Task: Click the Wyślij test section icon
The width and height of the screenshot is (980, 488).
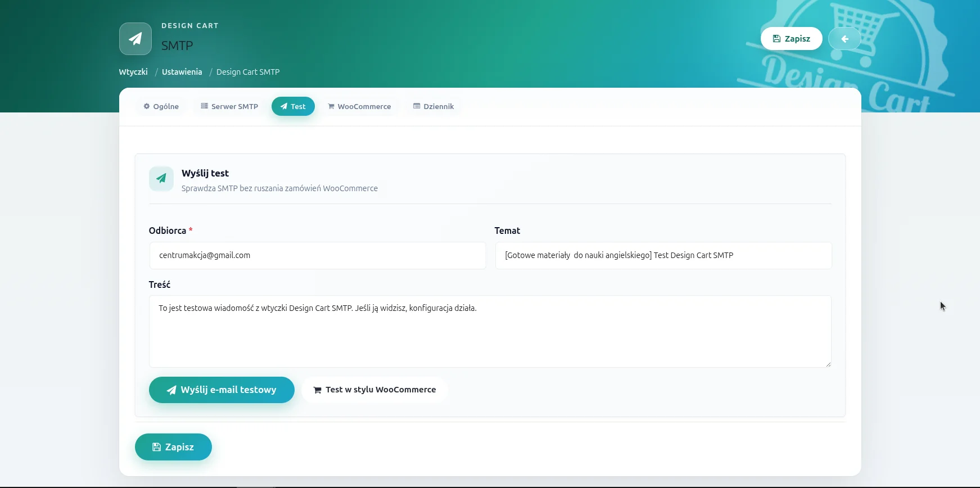Action: 161,179
